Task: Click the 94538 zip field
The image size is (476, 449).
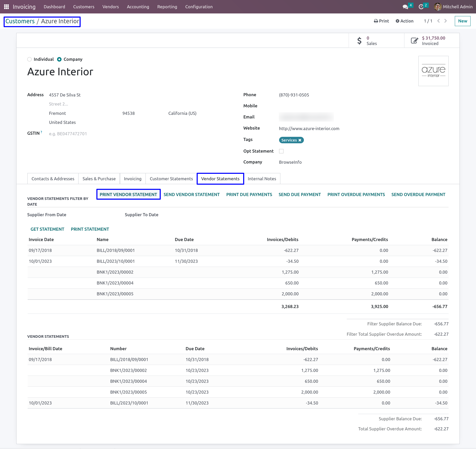Action: point(128,113)
